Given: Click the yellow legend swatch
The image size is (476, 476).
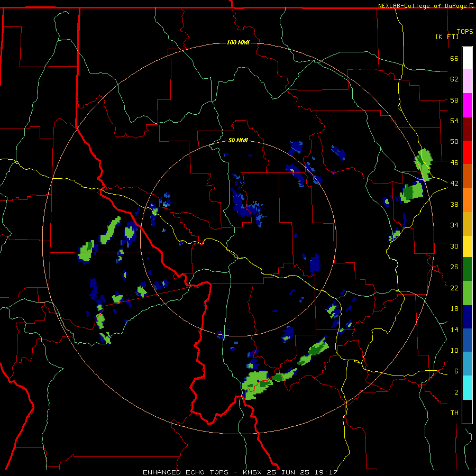Looking at the screenshot, I should 467,246.
